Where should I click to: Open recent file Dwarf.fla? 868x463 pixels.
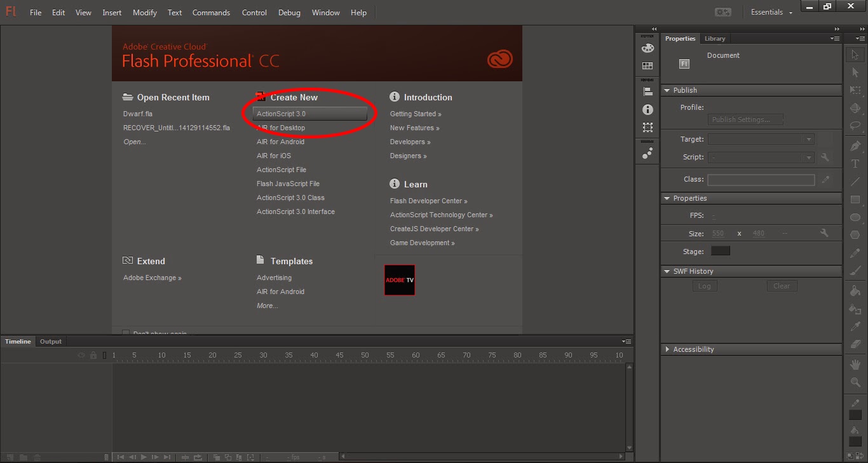pyautogui.click(x=138, y=114)
